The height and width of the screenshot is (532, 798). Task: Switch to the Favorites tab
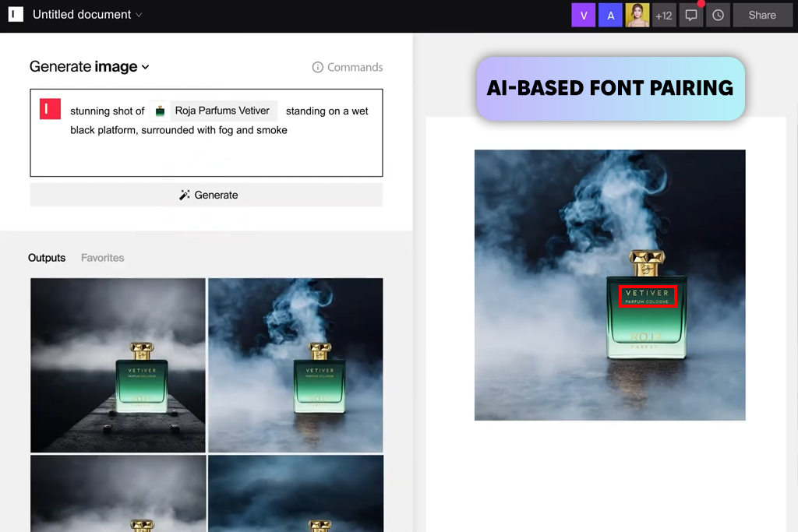(x=102, y=258)
